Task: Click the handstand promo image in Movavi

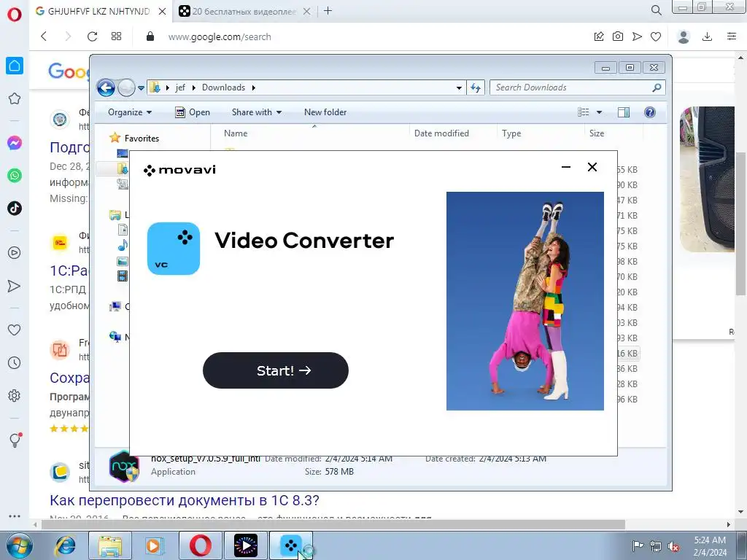Action: pyautogui.click(x=525, y=301)
